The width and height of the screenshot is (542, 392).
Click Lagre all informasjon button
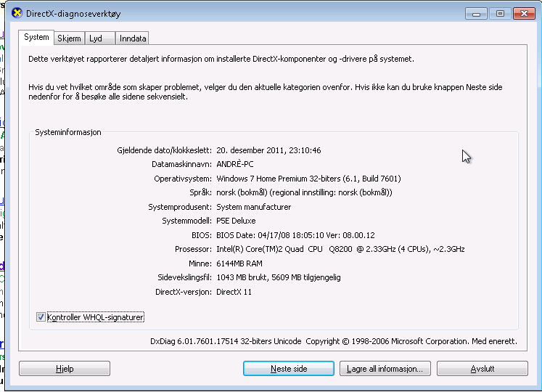(x=385, y=369)
